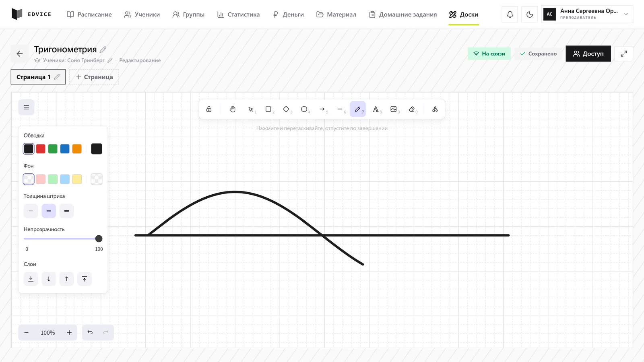Click the notifications bell icon
The width and height of the screenshot is (644, 362).
[x=510, y=14]
